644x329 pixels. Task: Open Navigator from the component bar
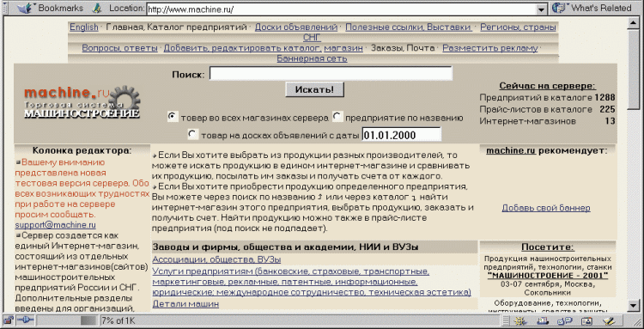[521, 320]
